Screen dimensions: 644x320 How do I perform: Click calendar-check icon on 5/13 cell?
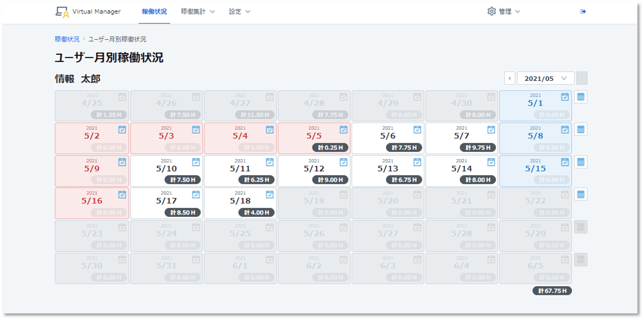coord(417,162)
